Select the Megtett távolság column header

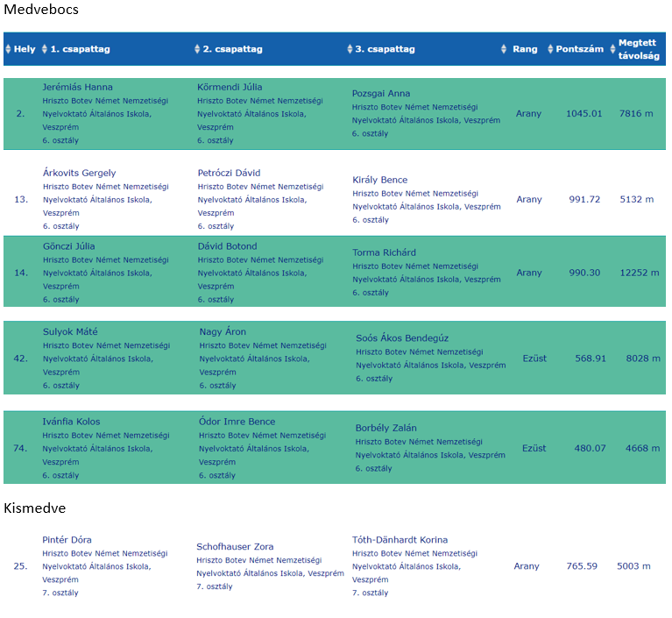coord(639,49)
